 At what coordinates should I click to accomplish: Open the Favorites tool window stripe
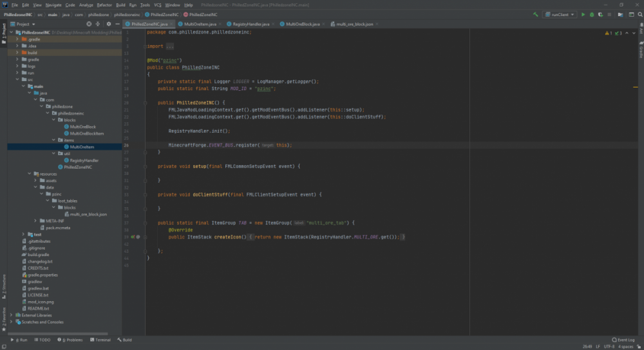pyautogui.click(x=4, y=319)
